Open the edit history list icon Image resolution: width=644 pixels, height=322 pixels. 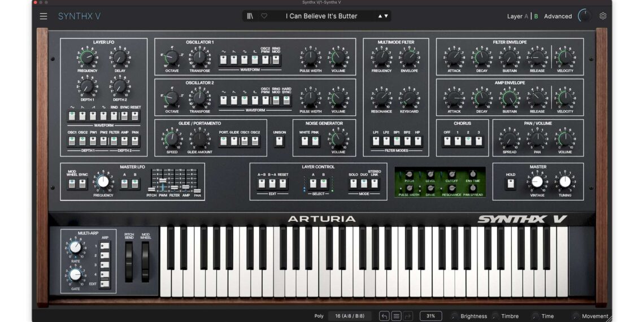[396, 316]
